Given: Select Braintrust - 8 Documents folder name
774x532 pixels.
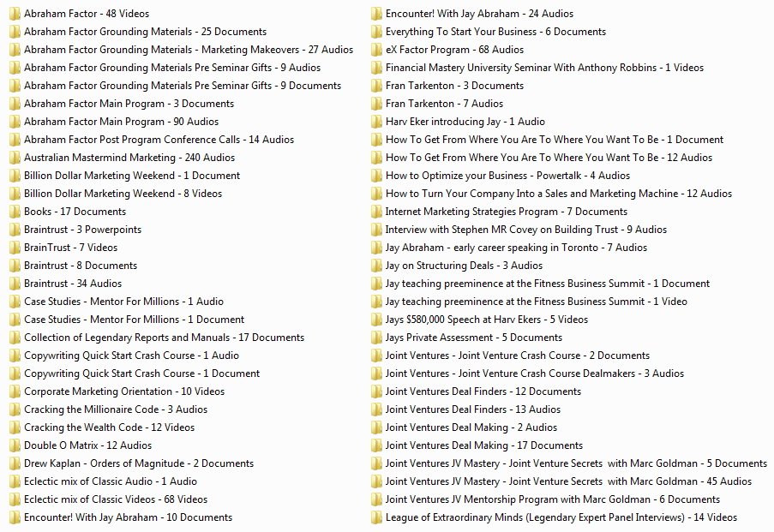Looking at the screenshot, I should pos(81,266).
